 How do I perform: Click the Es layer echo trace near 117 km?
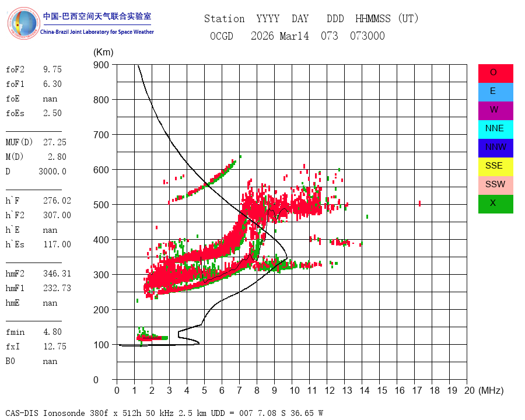point(152,338)
